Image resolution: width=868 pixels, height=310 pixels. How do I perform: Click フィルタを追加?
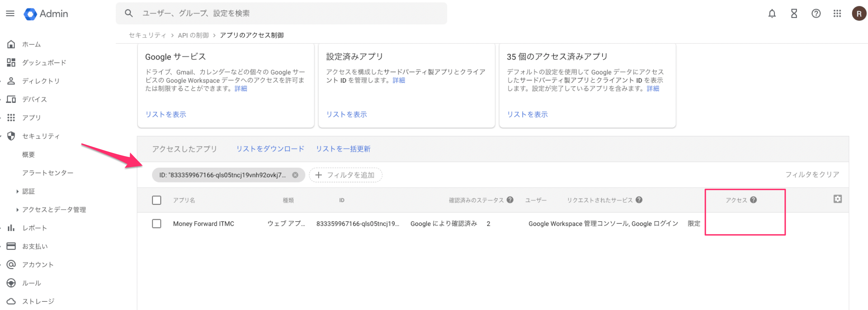coord(345,175)
